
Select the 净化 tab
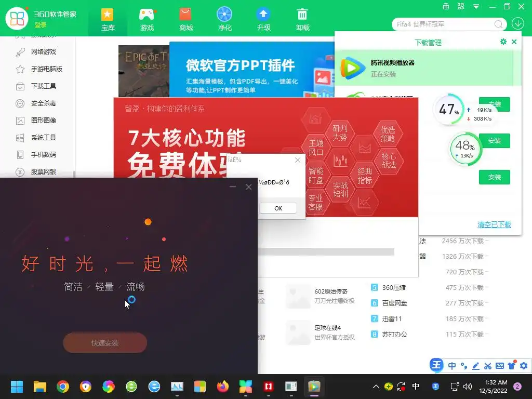tap(224, 19)
